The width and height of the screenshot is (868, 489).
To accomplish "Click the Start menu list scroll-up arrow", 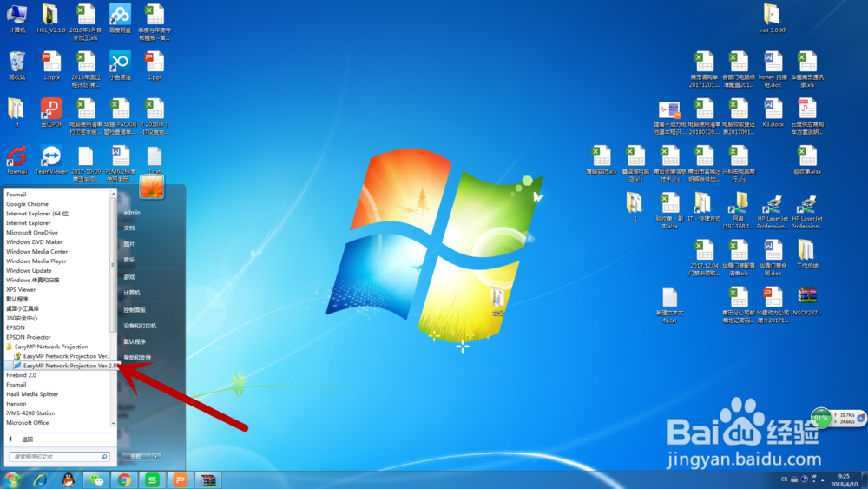I will (114, 194).
